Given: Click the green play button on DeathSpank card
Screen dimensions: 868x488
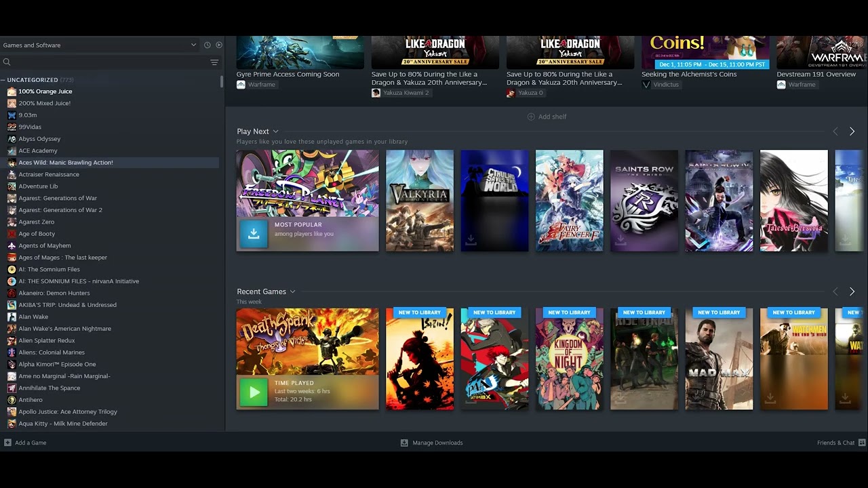Looking at the screenshot, I should click(254, 392).
